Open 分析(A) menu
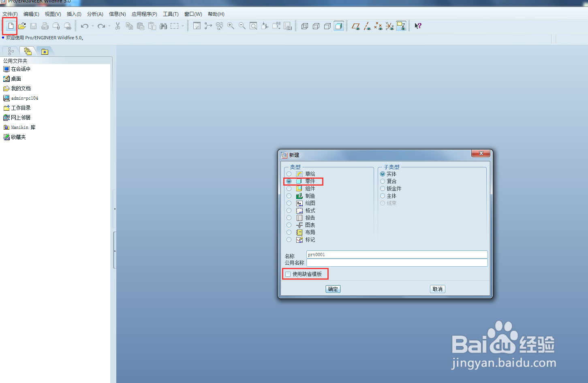This screenshot has width=588, height=383. pyautogui.click(x=95, y=14)
